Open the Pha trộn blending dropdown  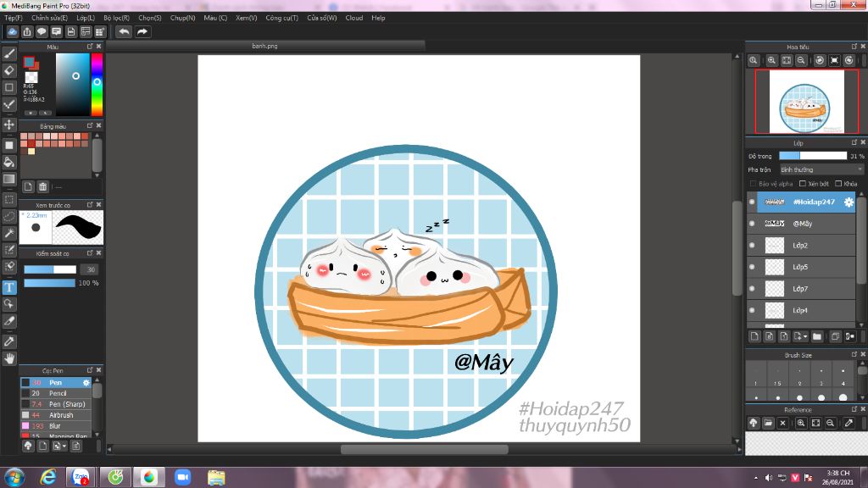click(821, 169)
